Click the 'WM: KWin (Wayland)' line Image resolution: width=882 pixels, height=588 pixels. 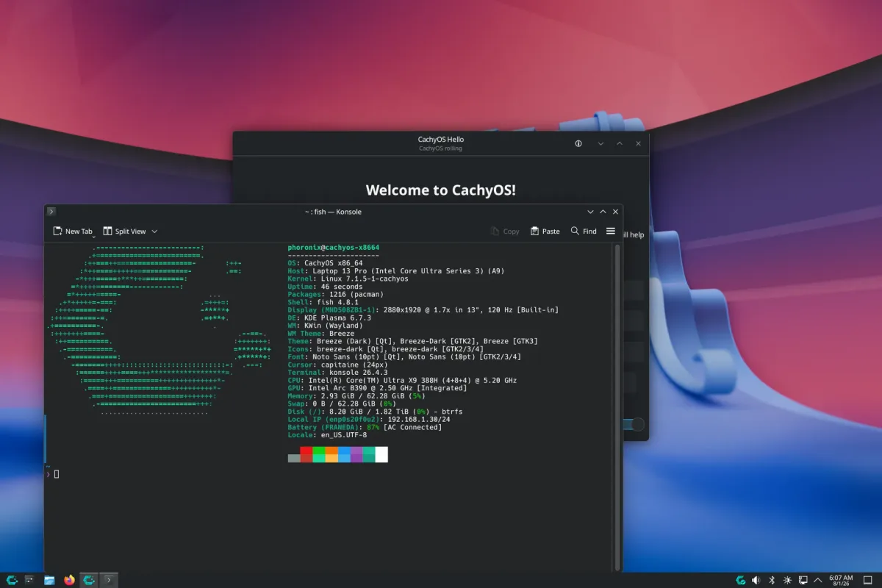coord(325,326)
